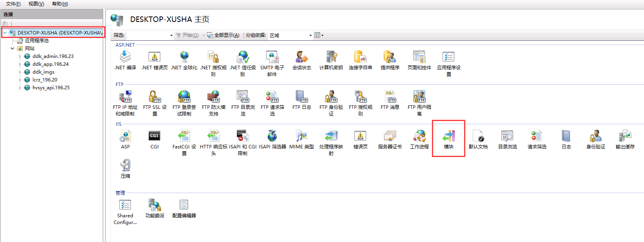Open FTP 授权规则 feature
Screen dimensions: 644x242
(361, 103)
